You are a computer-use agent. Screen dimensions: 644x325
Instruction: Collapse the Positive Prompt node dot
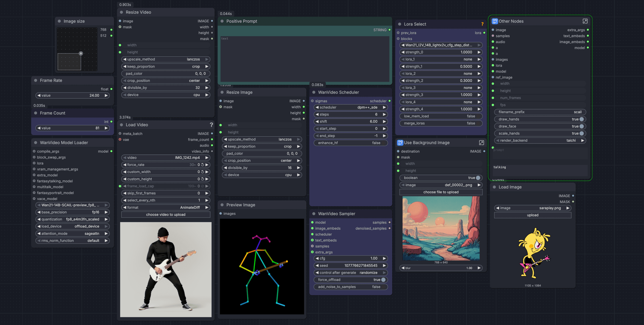pos(222,21)
